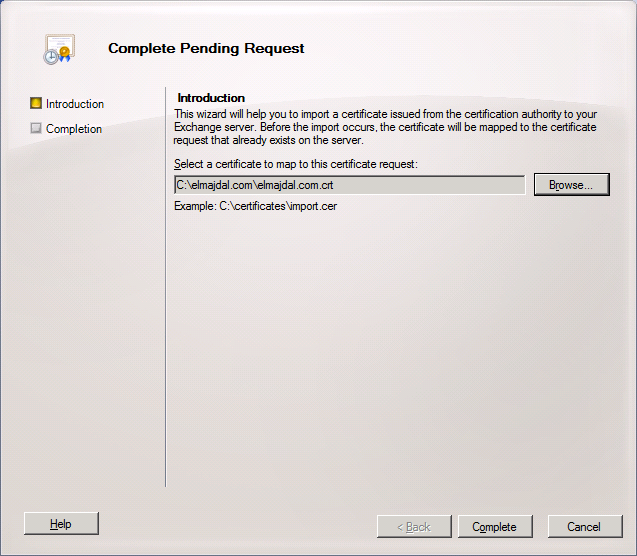Click the vertical divider beside step list

(165, 290)
